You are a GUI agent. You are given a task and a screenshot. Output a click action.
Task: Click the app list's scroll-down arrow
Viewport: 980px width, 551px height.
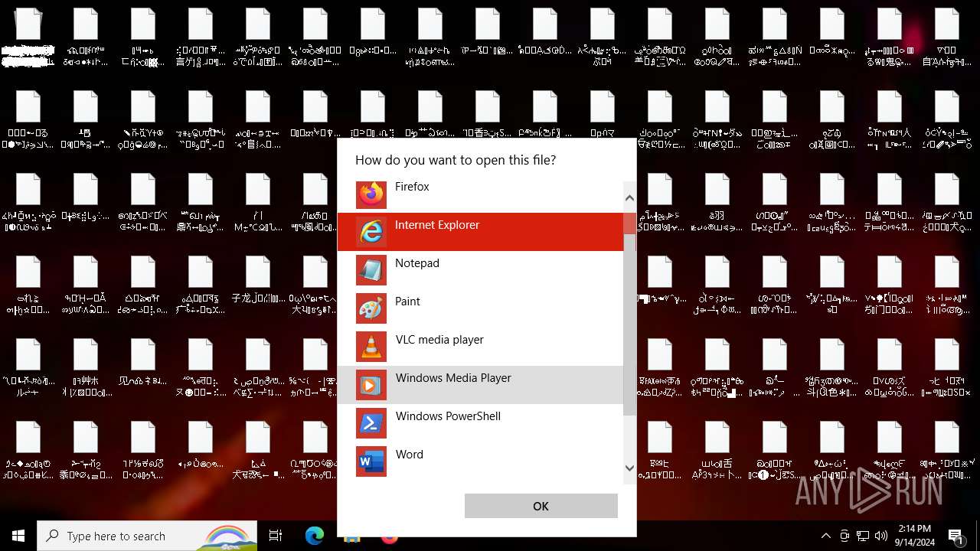tap(629, 468)
